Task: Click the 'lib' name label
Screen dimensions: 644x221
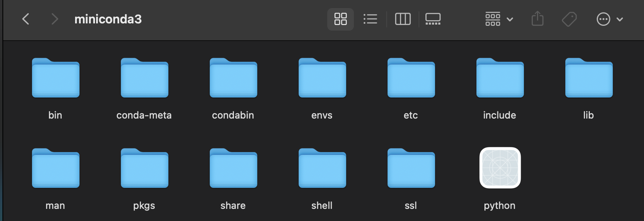Action: (x=589, y=115)
